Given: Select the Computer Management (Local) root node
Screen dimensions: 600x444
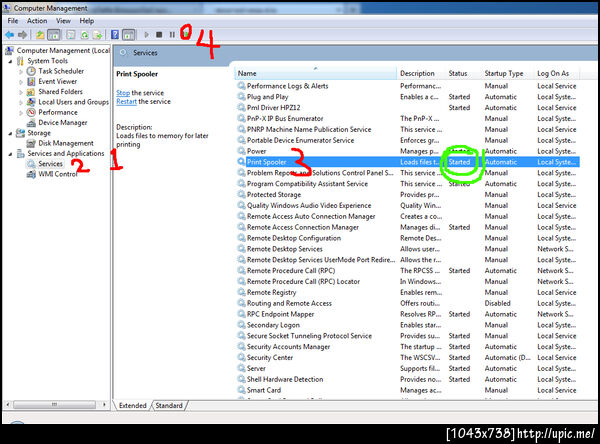Looking at the screenshot, I should point(63,50).
